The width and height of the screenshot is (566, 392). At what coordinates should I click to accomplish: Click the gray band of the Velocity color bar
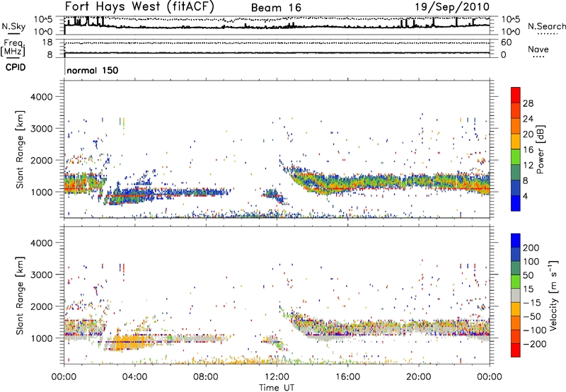point(516,296)
